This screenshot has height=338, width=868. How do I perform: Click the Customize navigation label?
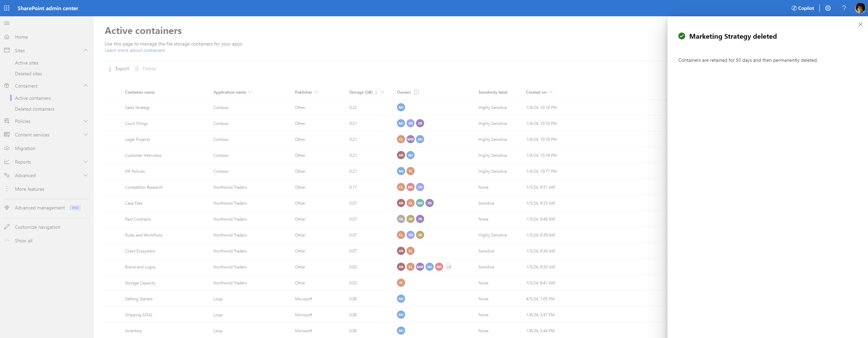click(x=37, y=227)
